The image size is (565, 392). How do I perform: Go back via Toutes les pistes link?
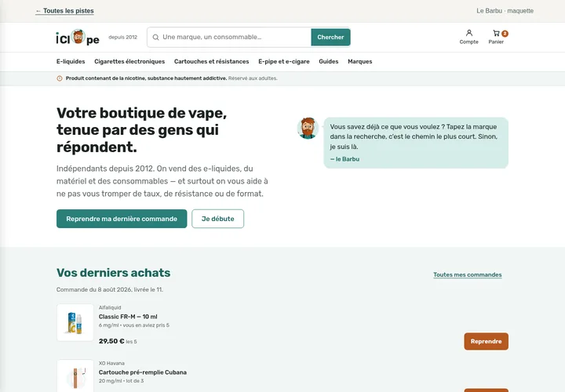coord(65,11)
